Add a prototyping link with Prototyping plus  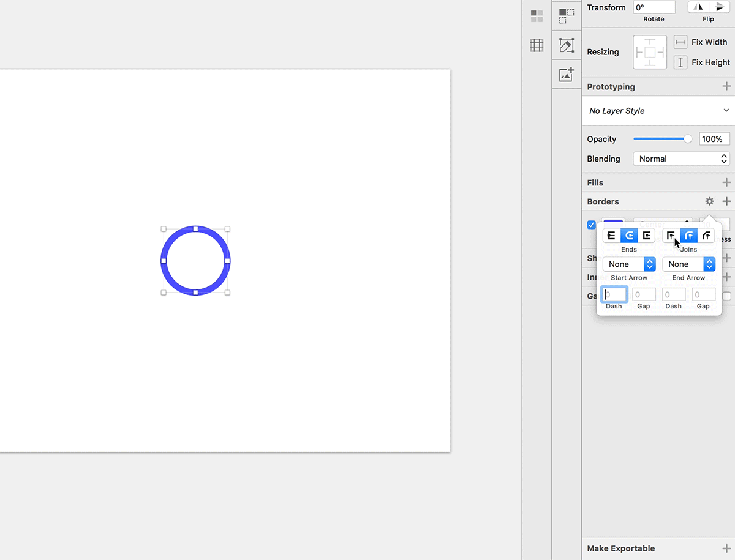coord(726,86)
